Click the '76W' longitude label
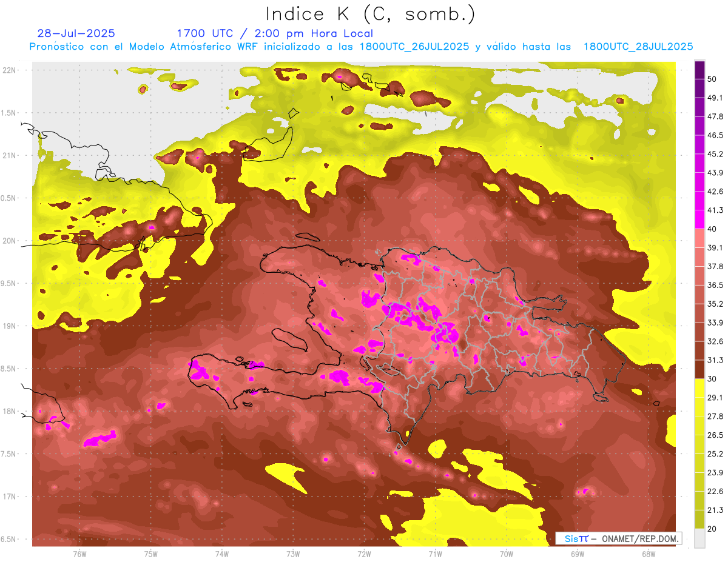Screen dimensions: 728x562 coord(79,554)
